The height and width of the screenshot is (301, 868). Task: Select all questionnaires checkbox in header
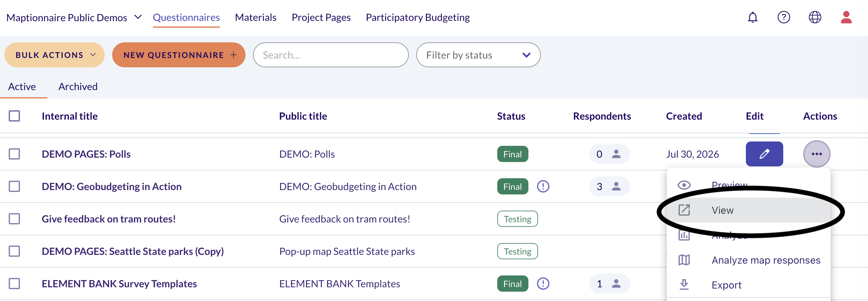14,116
